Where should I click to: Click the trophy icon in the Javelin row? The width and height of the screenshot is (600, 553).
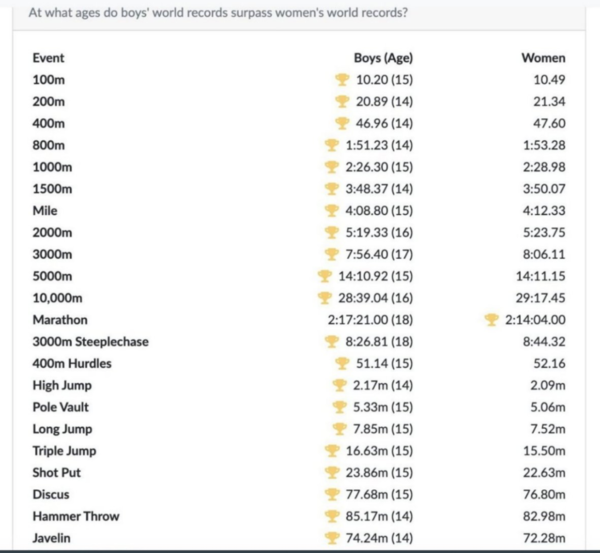[x=332, y=538]
